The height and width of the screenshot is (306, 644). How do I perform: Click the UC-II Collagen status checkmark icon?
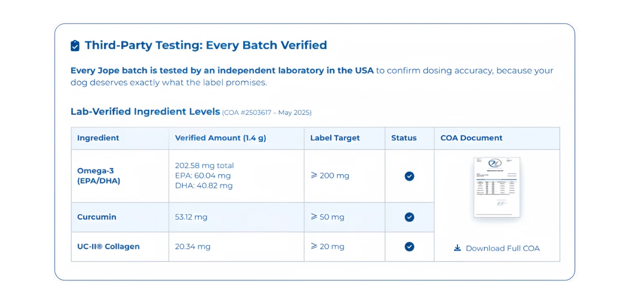409,247
